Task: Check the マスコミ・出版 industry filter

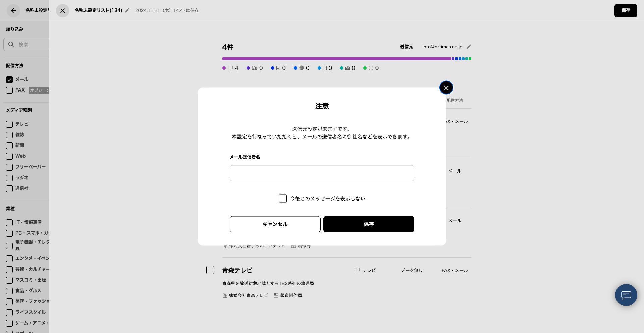Action: click(9, 280)
